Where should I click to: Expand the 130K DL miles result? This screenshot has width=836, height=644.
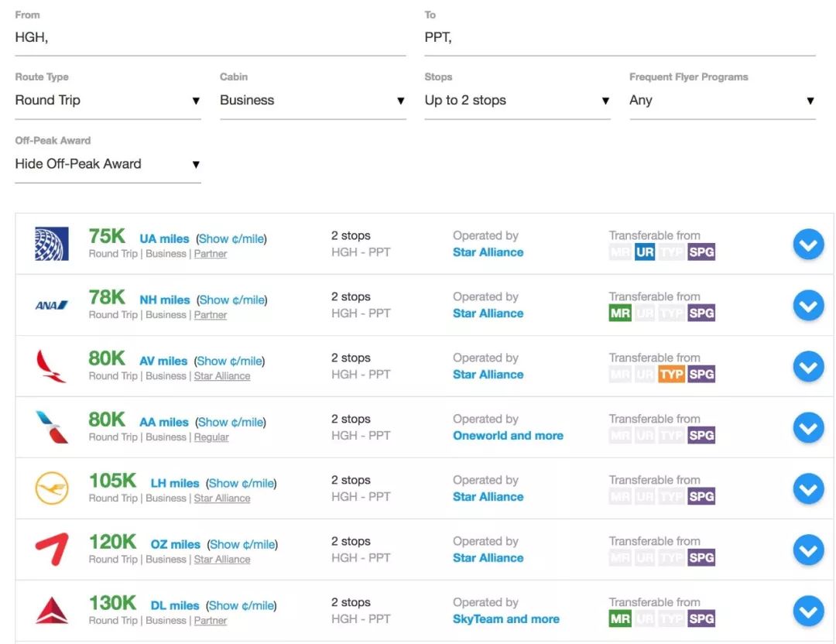(808, 611)
